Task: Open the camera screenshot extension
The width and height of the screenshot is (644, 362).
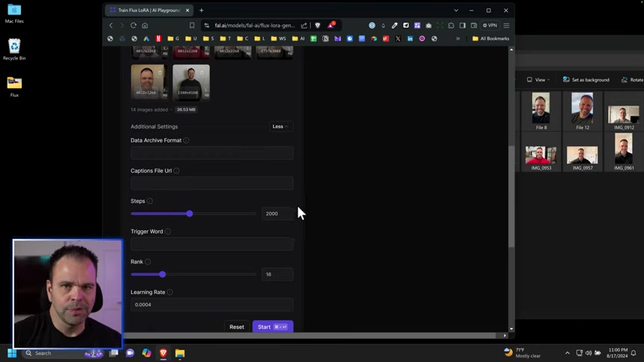Action: (428, 26)
